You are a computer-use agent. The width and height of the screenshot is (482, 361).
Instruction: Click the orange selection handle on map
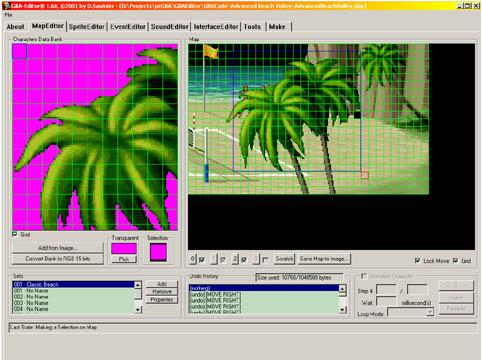point(365,175)
